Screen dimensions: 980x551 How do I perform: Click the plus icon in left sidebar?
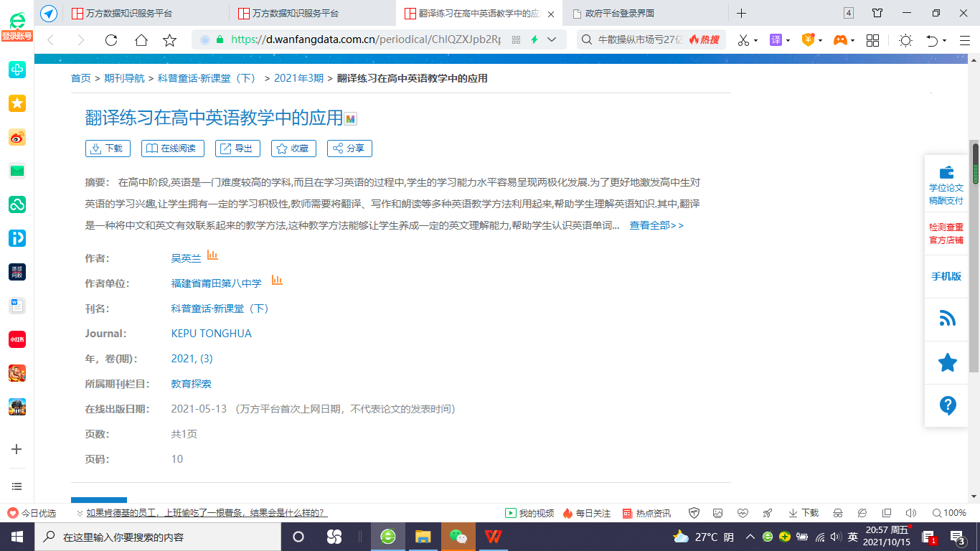pos(17,449)
